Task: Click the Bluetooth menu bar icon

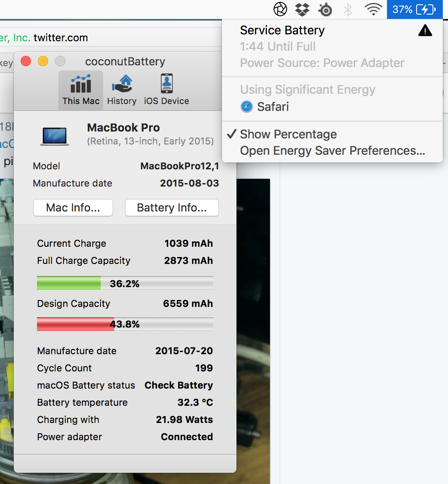Action: click(x=348, y=9)
